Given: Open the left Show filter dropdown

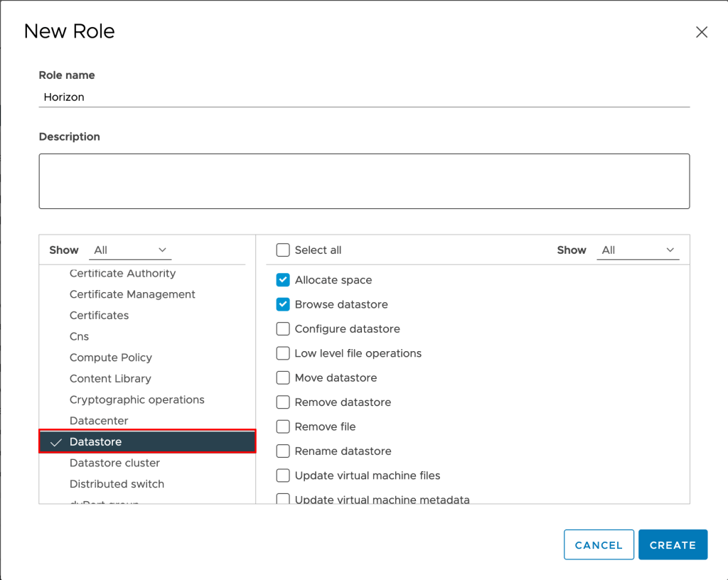Looking at the screenshot, I should click(132, 250).
